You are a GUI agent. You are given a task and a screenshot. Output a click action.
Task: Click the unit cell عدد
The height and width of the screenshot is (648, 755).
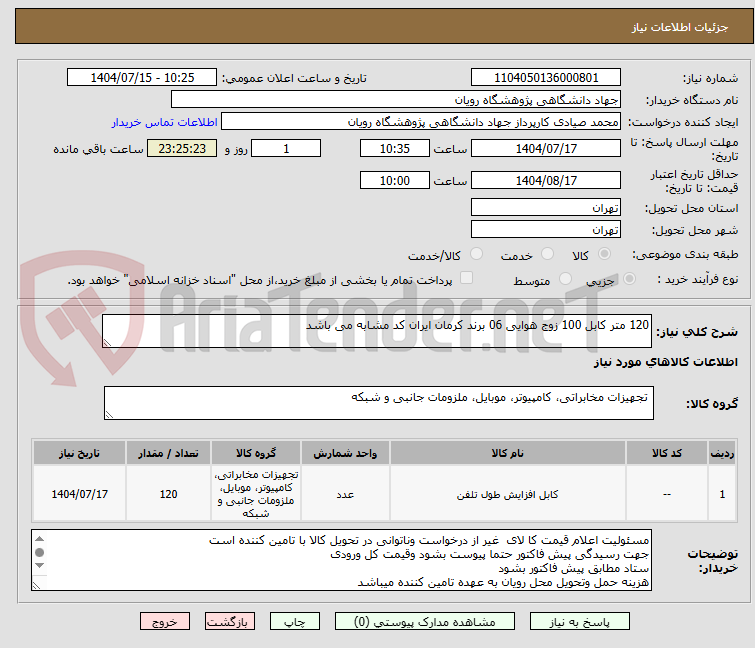345,494
